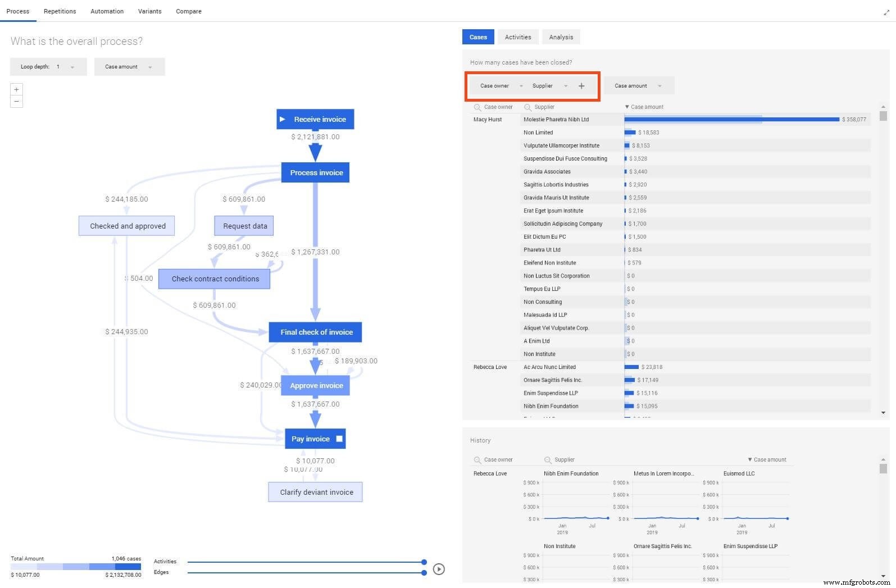The image size is (896, 588).
Task: Expand the Case amount dropdown above process map
Action: click(129, 67)
